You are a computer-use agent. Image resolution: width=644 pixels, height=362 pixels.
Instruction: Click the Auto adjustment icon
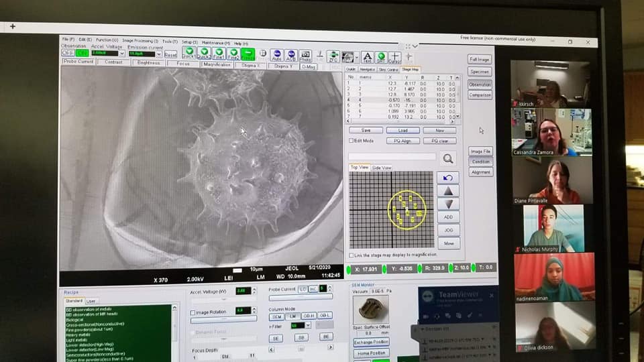[x=277, y=55]
